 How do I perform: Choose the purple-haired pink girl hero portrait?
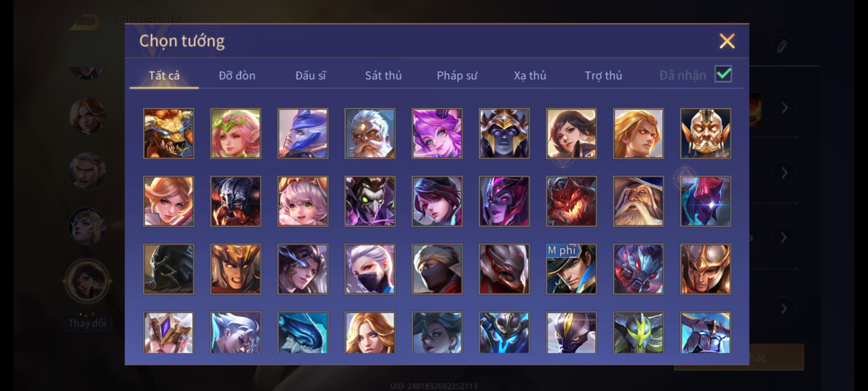coord(437,133)
